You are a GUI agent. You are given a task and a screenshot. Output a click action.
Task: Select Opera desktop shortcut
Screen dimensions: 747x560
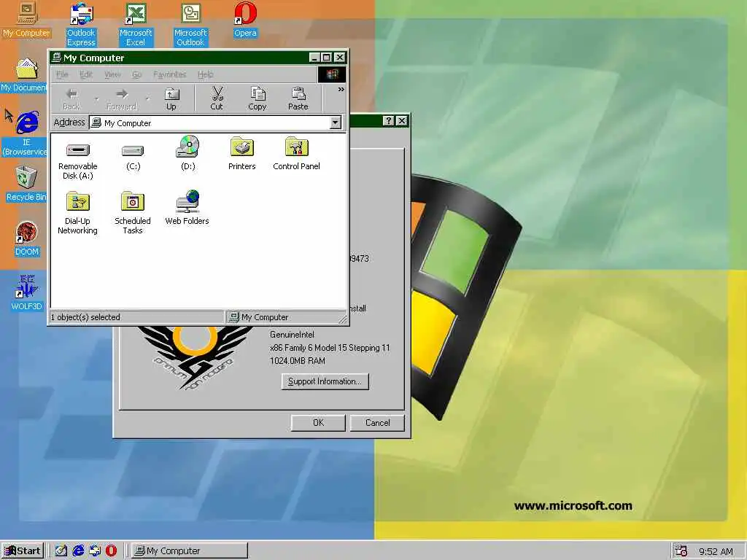click(245, 20)
